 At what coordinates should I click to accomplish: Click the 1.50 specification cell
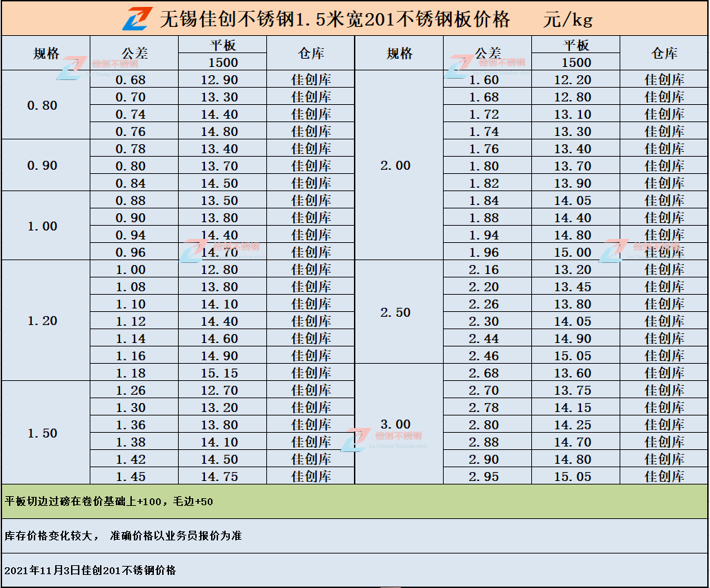46,433
